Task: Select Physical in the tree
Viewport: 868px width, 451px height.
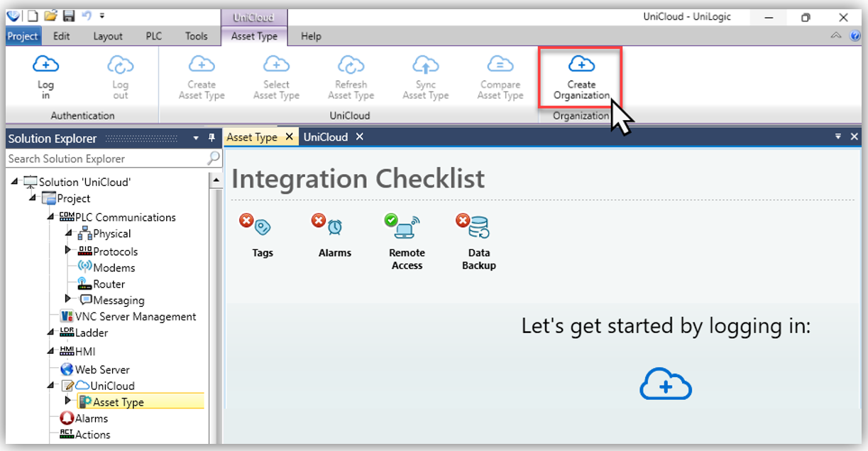Action: (111, 234)
